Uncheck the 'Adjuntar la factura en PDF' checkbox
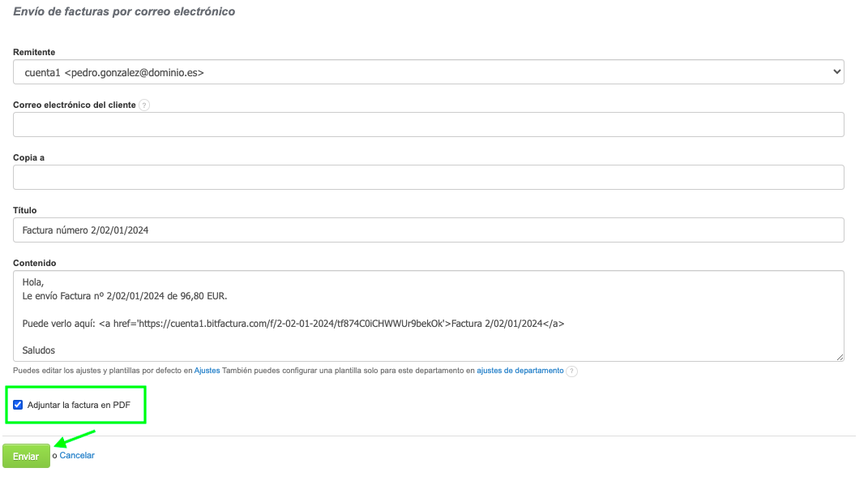Viewport: 868px width, 481px height. point(18,405)
